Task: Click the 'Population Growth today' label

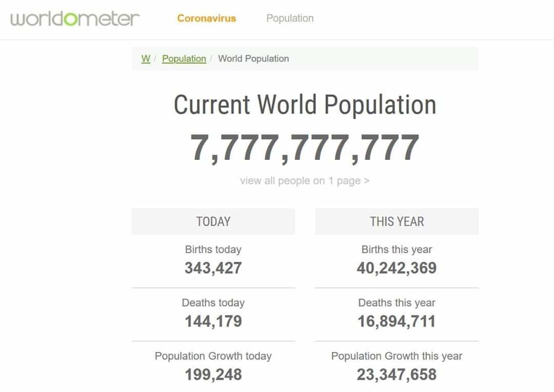Action: click(x=213, y=356)
